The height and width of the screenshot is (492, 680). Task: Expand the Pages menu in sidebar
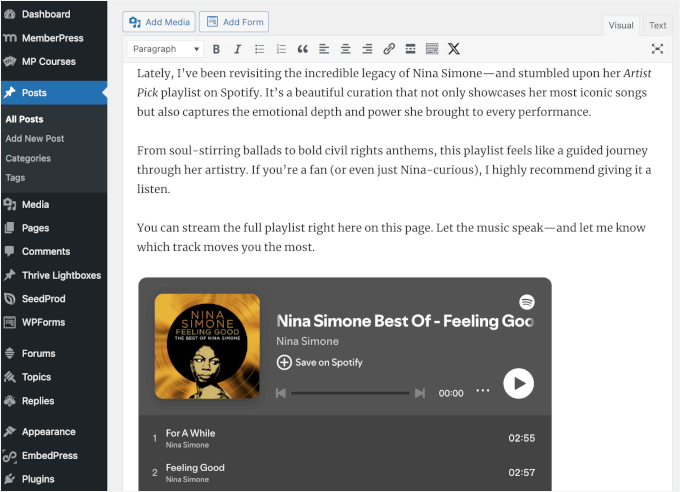point(36,228)
